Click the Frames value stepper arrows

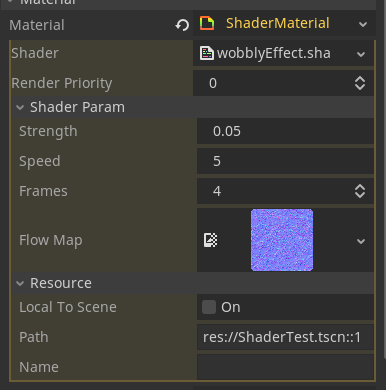point(360,191)
